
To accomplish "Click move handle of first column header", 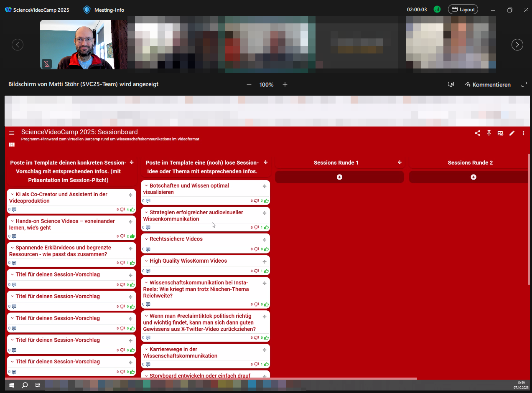I will coord(132,162).
